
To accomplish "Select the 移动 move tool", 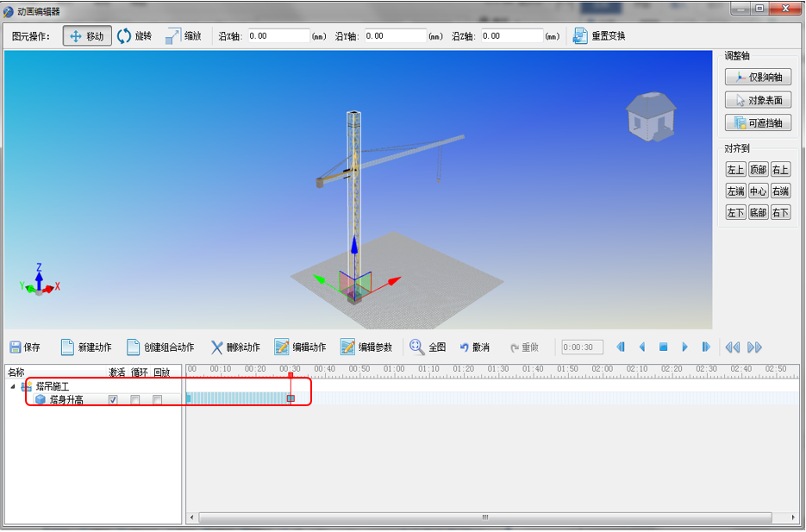I will point(87,36).
